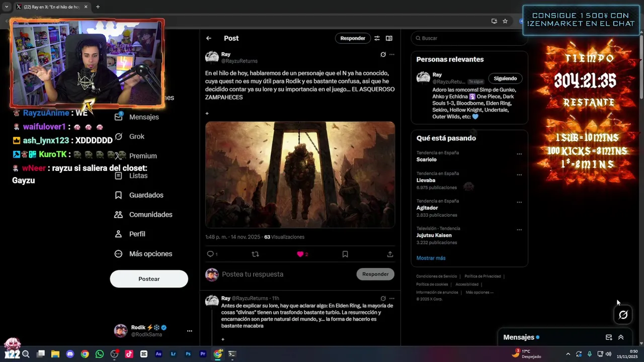Click the Responder button in the Post header
Image resolution: width=644 pixels, height=362 pixels.
(353, 38)
